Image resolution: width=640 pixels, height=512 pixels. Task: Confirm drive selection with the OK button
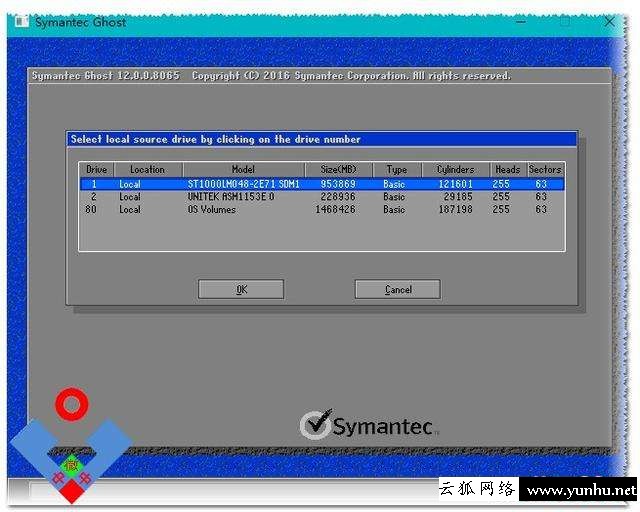241,289
